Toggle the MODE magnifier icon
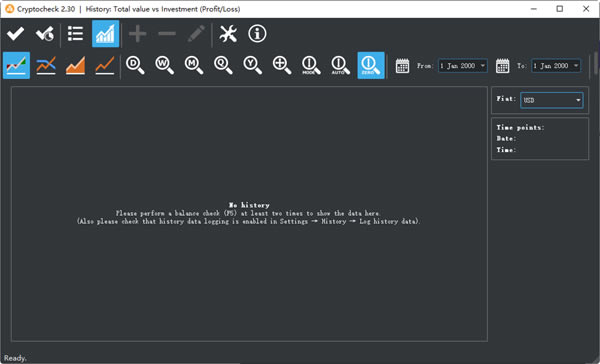600x364 pixels. click(x=311, y=65)
